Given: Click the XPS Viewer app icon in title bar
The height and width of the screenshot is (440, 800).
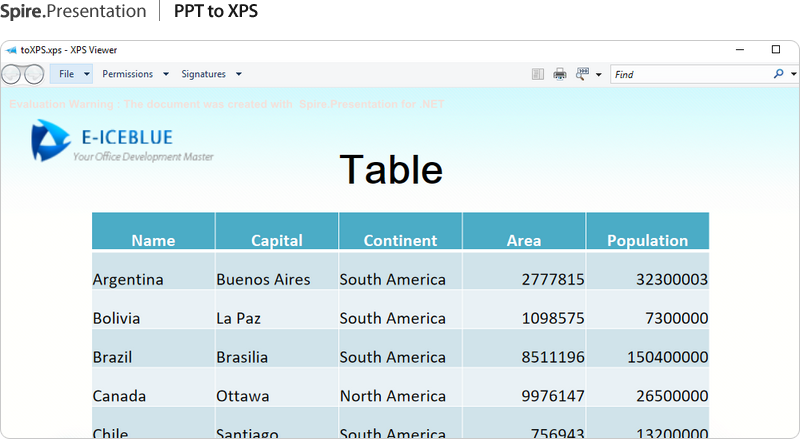Looking at the screenshot, I should tap(11, 49).
